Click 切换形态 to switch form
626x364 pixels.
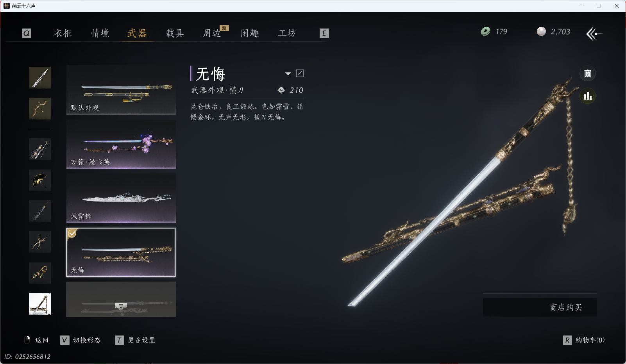click(x=80, y=340)
